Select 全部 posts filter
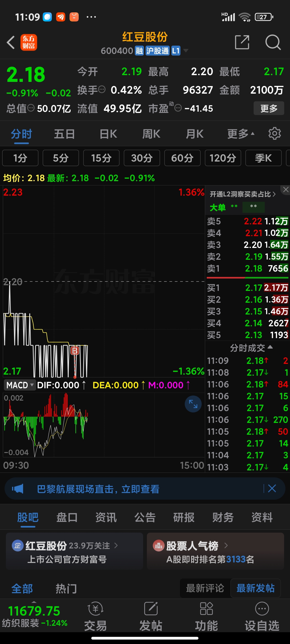 [22, 589]
